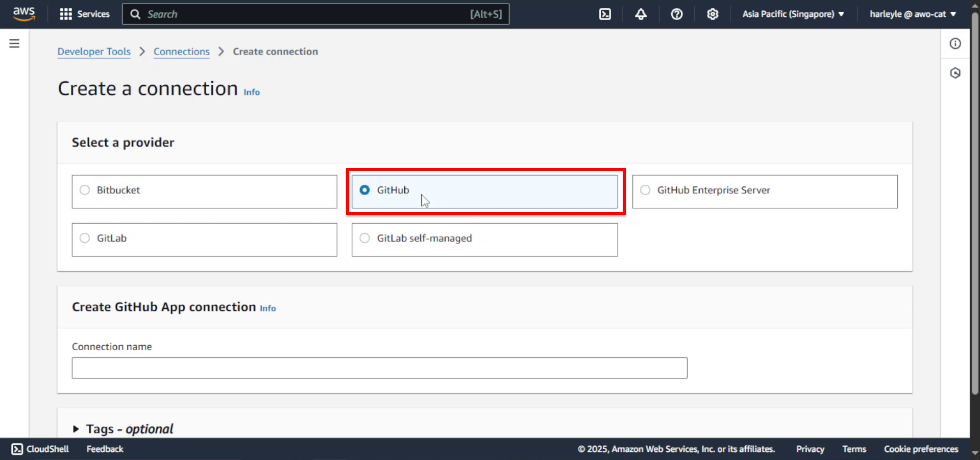Click the Feedback link in footer

tap(105, 449)
